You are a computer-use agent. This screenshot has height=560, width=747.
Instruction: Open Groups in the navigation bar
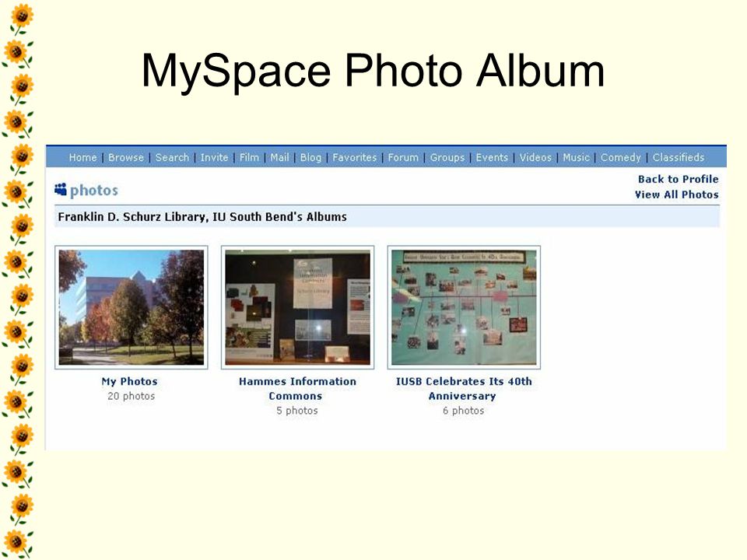pos(447,158)
